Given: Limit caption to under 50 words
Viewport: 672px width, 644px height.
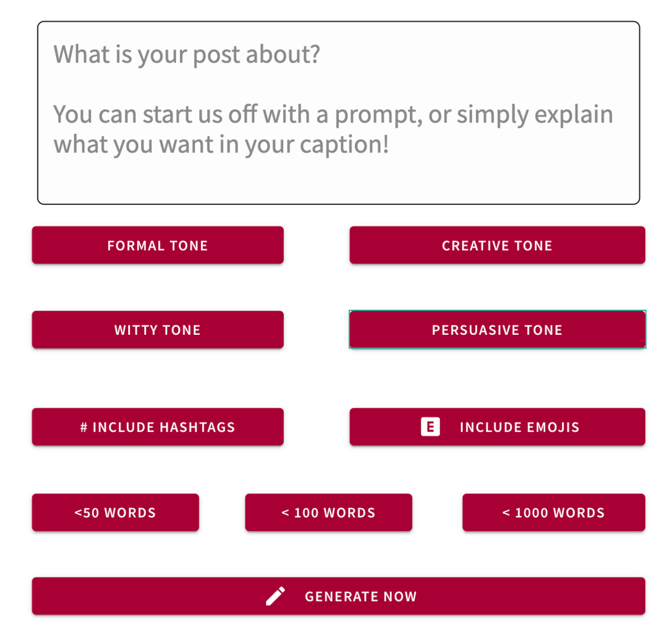Looking at the screenshot, I should pyautogui.click(x=115, y=512).
